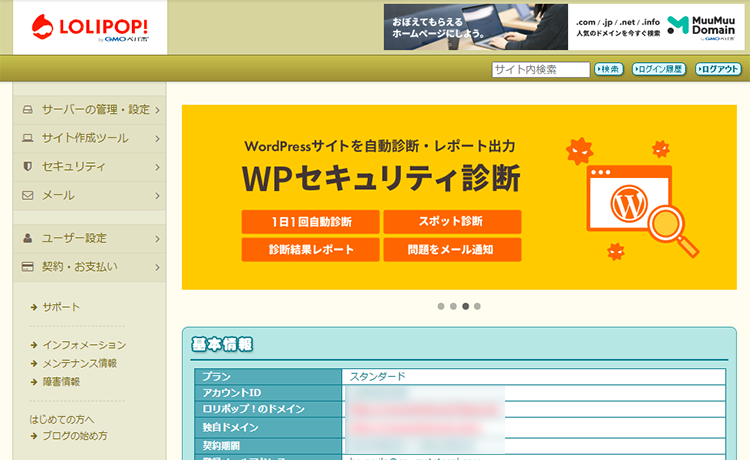Click the アカウントID row label
Screen dimensions: 750x460
232,393
